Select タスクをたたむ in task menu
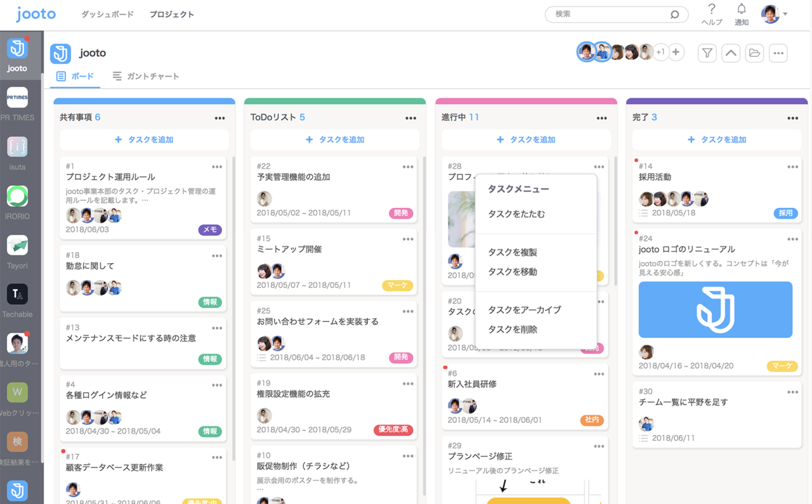 pos(516,214)
